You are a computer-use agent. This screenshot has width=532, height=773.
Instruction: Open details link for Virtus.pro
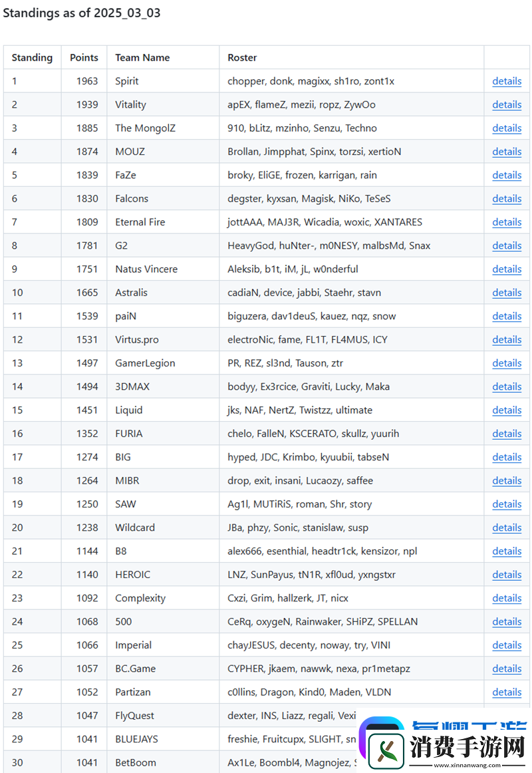[x=506, y=340]
